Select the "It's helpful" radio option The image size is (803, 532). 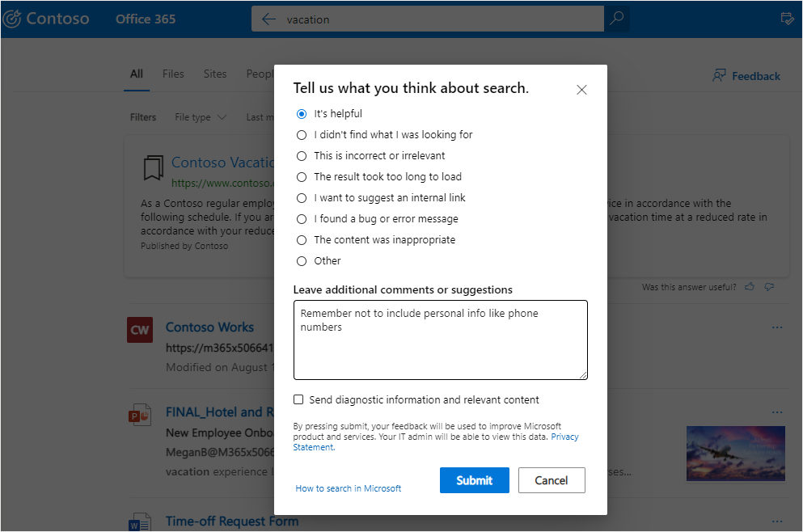point(302,114)
